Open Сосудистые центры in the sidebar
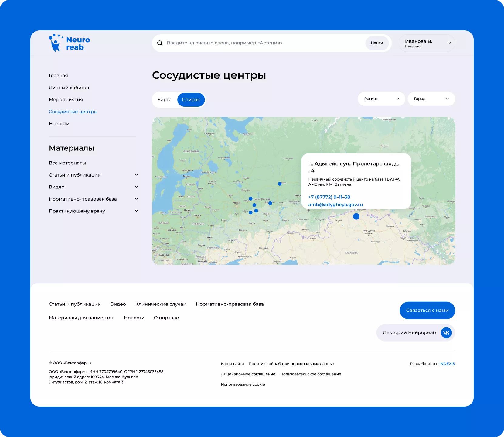The image size is (504, 437). coord(73,112)
